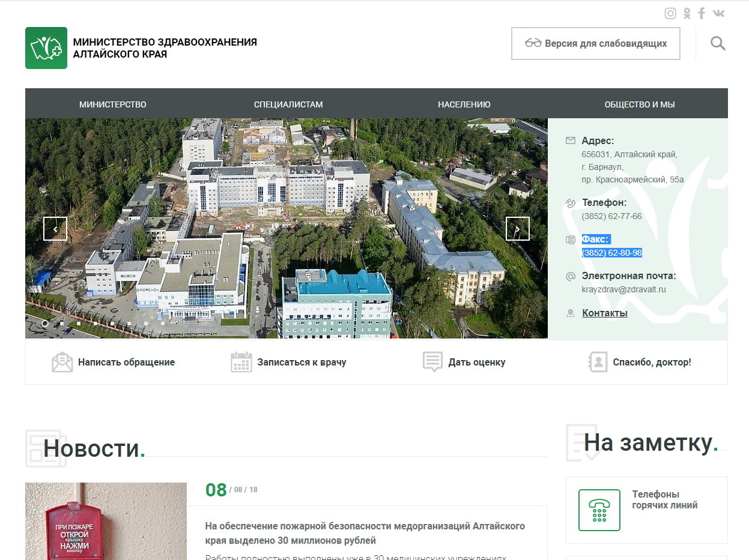Click the Новости section heading
The image size is (749, 560).
pyautogui.click(x=94, y=448)
